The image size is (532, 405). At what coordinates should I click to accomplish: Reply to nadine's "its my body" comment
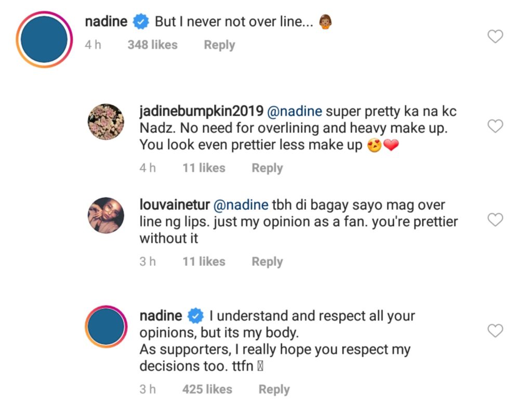point(274,389)
